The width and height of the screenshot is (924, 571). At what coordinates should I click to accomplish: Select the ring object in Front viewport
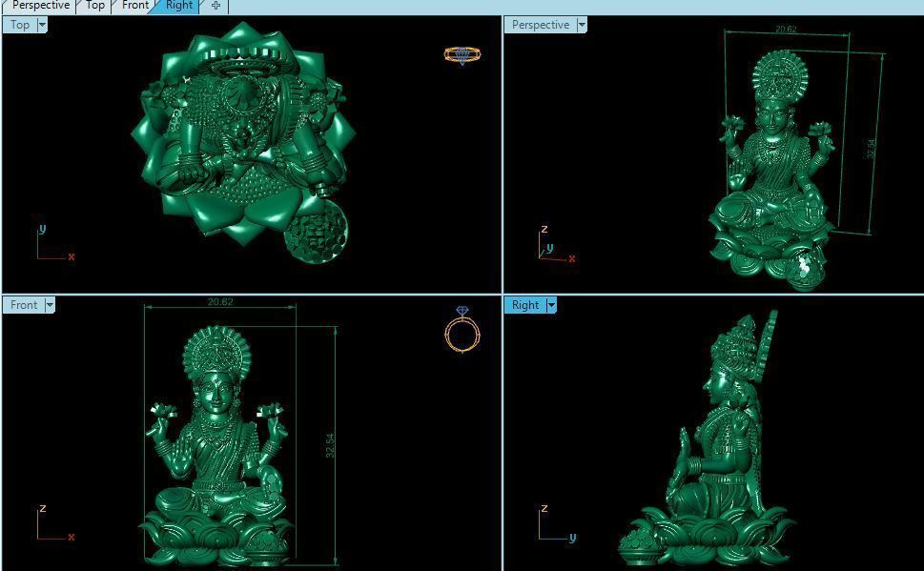[462, 330]
